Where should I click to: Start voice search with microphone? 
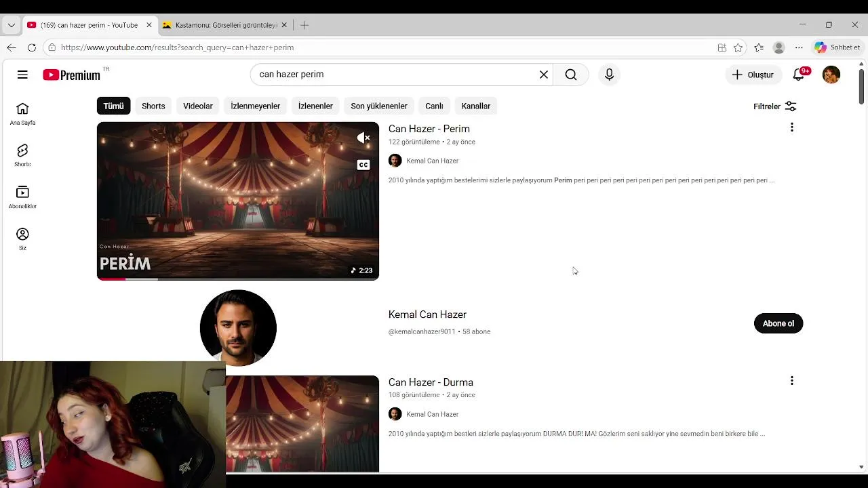[609, 75]
